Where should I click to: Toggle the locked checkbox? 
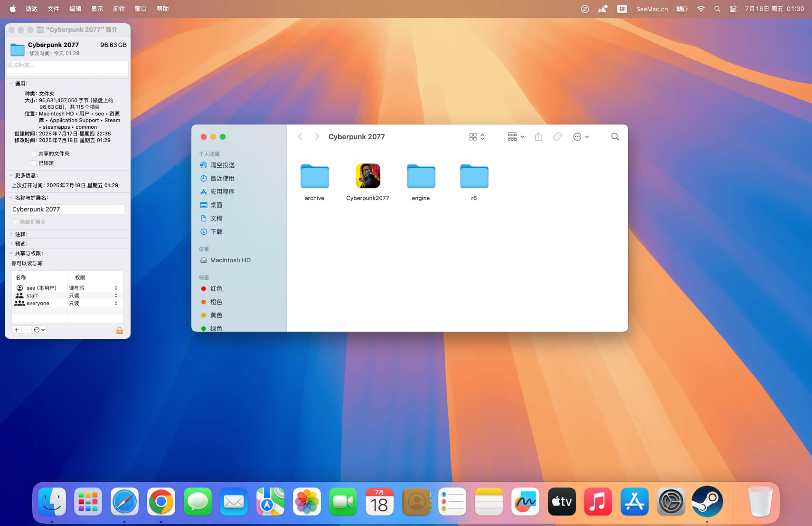pyautogui.click(x=34, y=163)
